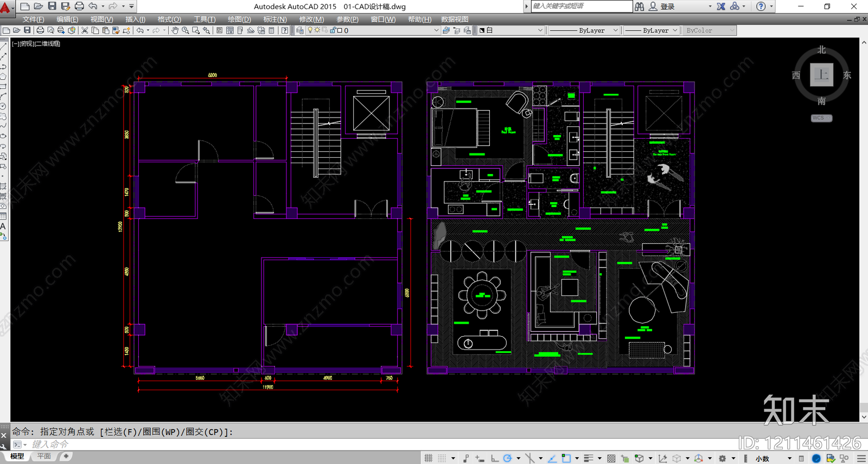Open the Layer Properties manager icon
Image resolution: width=868 pixels, height=464 pixels.
point(299,30)
